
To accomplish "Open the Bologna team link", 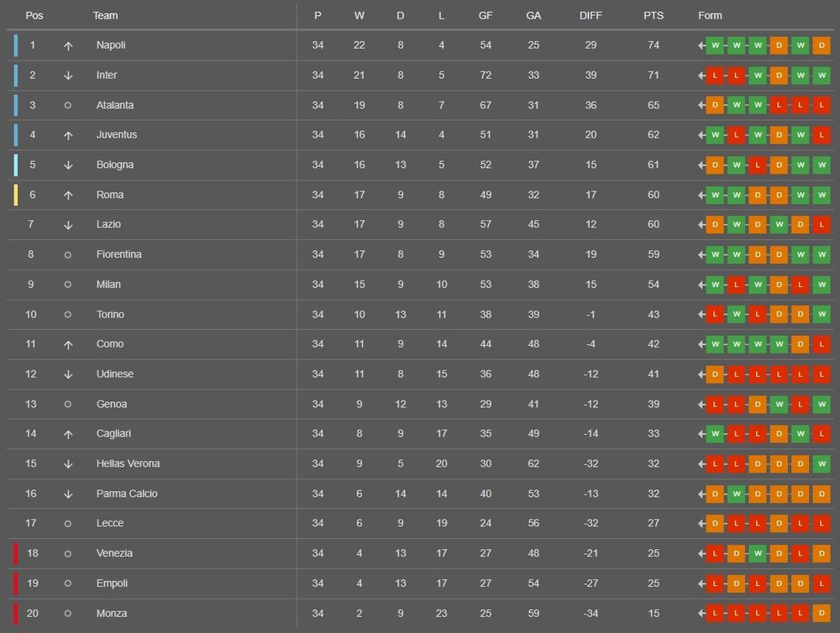I will coord(115,165).
